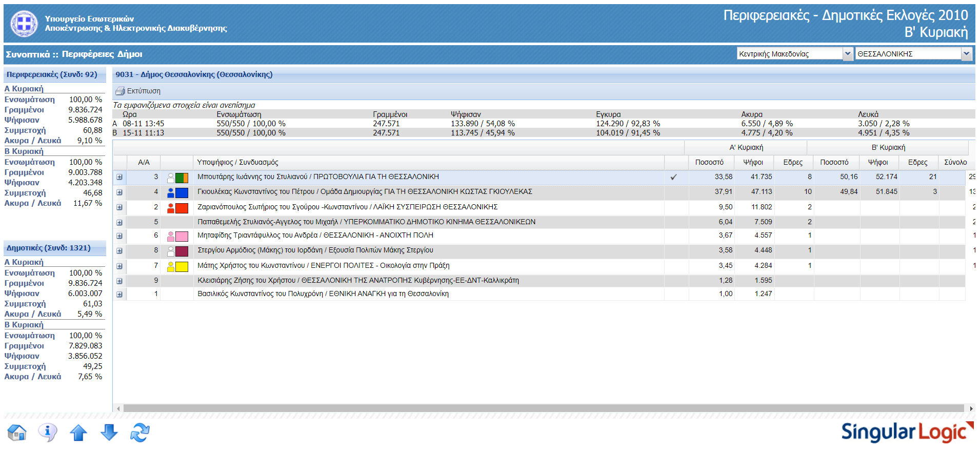
Task: Open the Κεντρικής Μακεδονίας region dropdown
Action: [x=848, y=54]
